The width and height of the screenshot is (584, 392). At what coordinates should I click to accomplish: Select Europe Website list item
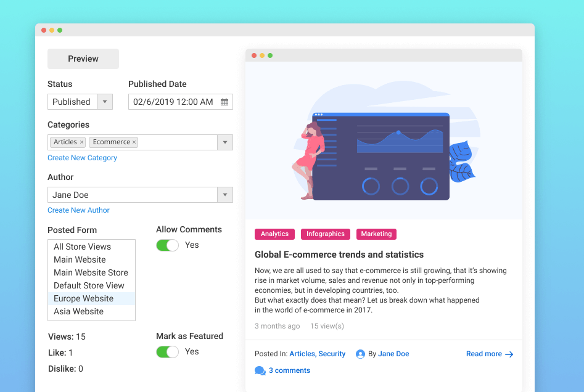click(92, 298)
